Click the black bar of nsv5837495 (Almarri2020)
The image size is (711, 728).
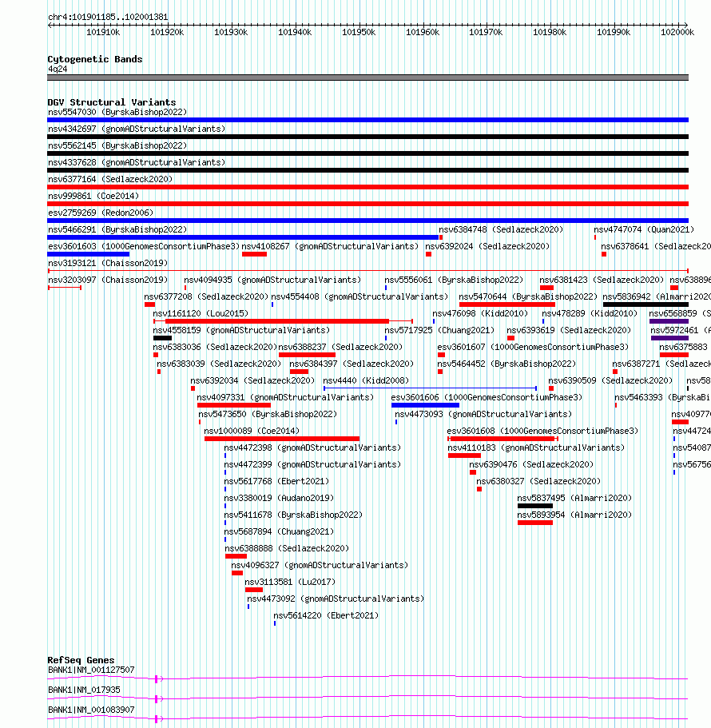[535, 505]
